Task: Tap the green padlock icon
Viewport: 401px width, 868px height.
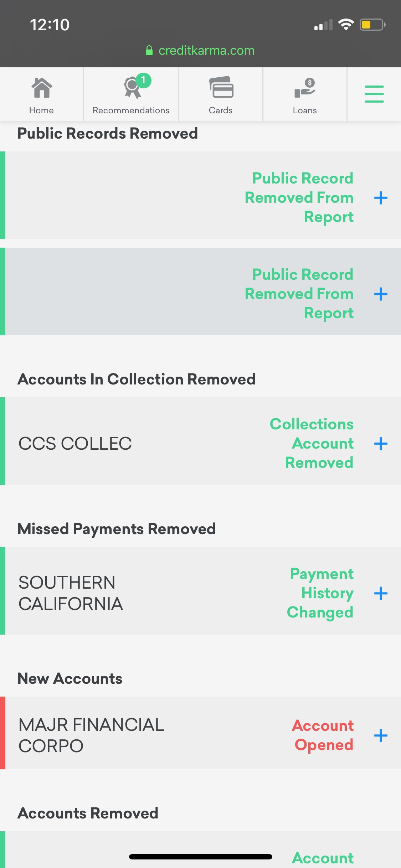Action: 149,51
